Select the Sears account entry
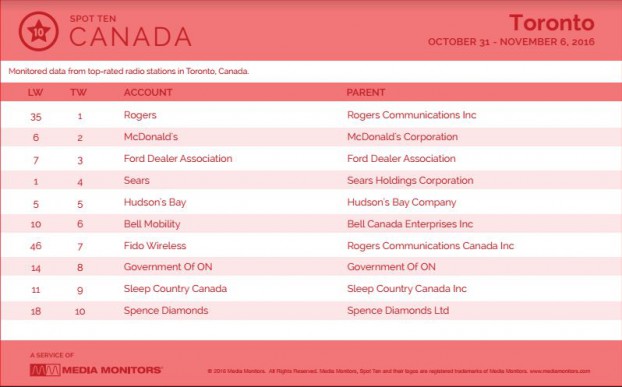 (x=136, y=180)
